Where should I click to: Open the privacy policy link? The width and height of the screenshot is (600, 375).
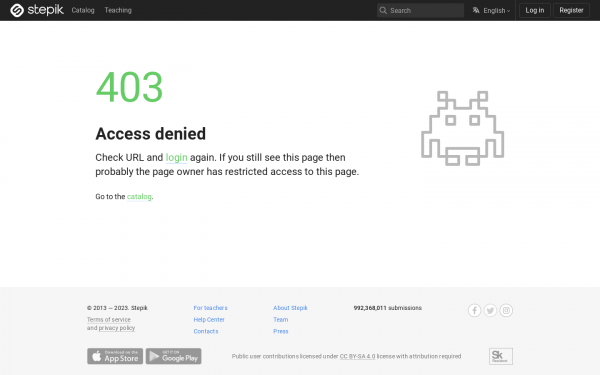coord(117,328)
